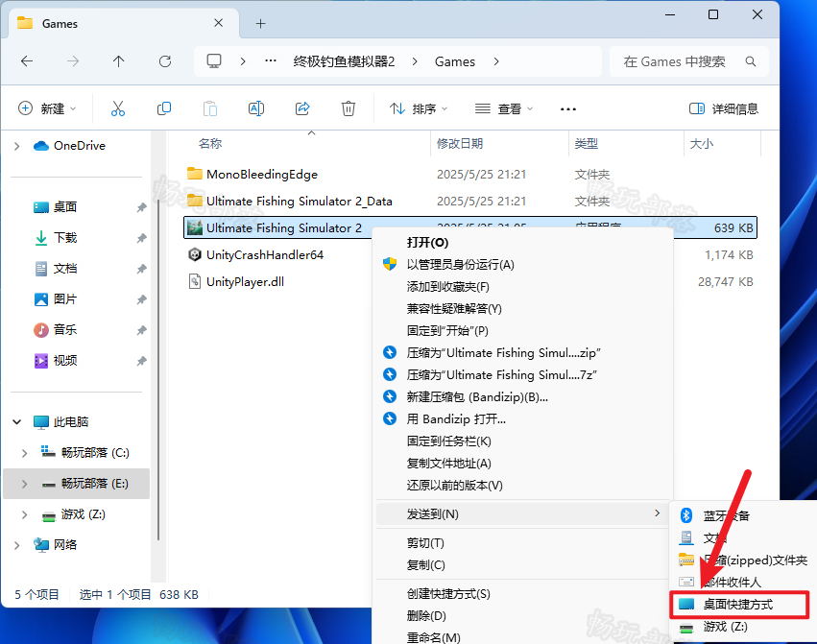Click the chevron after Games in address bar
The height and width of the screenshot is (644, 817).
(x=496, y=61)
